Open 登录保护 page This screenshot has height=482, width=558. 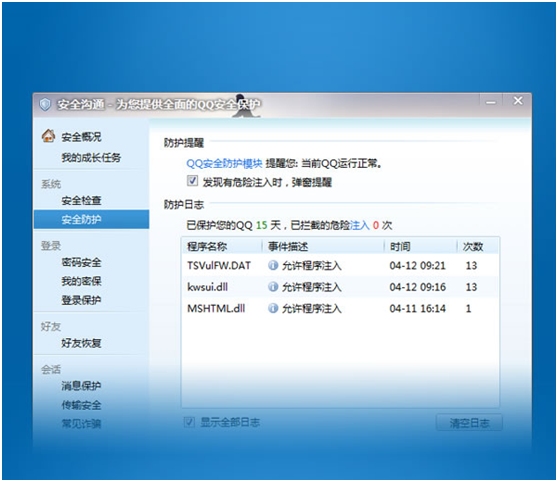coord(81,300)
